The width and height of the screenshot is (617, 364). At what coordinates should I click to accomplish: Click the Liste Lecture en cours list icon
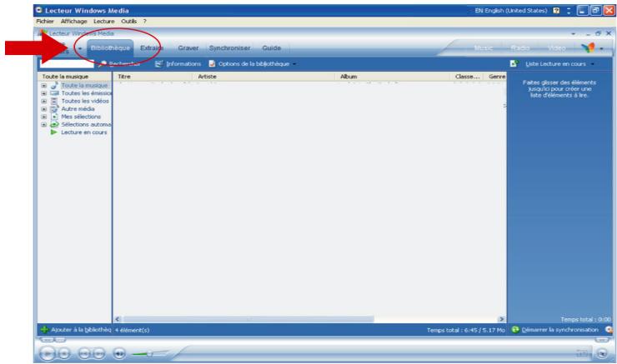tap(514, 63)
